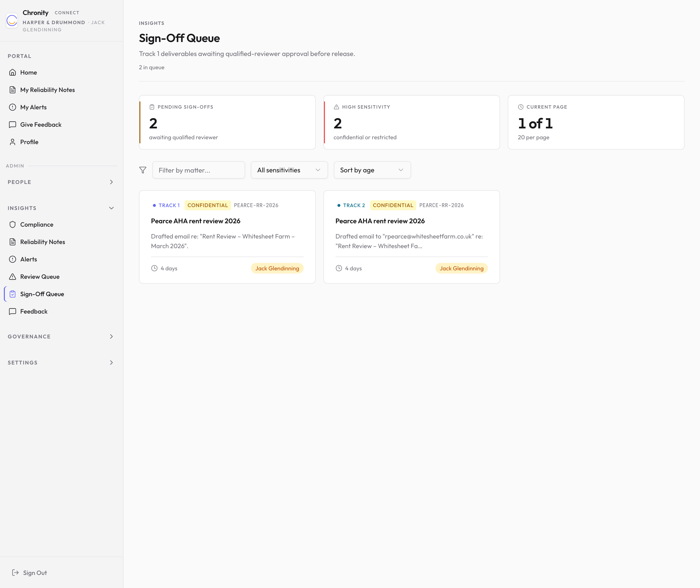Viewport: 700px width, 588px height.
Task: Expand the Settings section
Action: click(111, 363)
